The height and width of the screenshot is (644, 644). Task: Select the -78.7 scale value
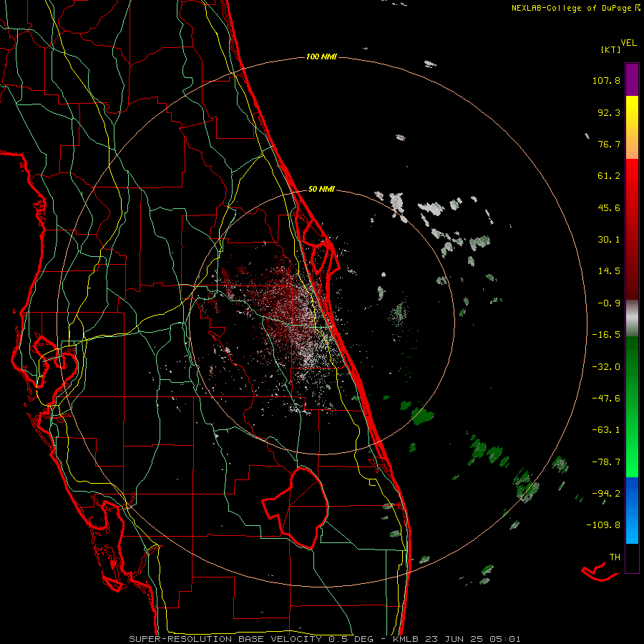(x=606, y=462)
